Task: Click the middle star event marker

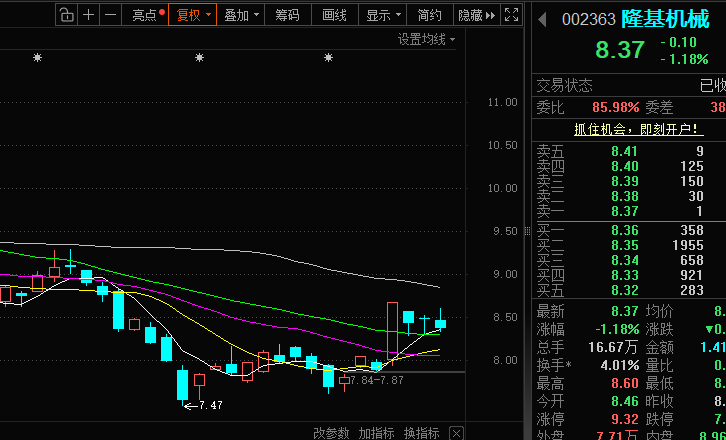Action: [x=200, y=58]
